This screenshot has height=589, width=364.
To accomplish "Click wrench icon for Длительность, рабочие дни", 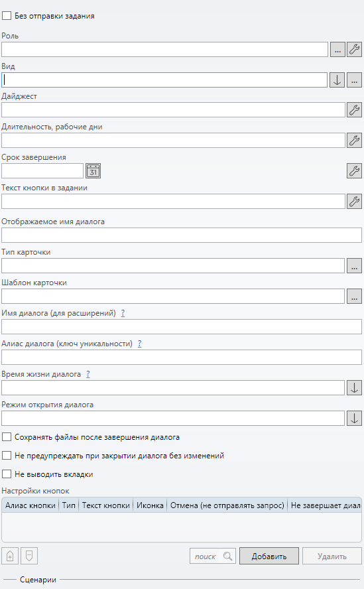I will (x=354, y=140).
